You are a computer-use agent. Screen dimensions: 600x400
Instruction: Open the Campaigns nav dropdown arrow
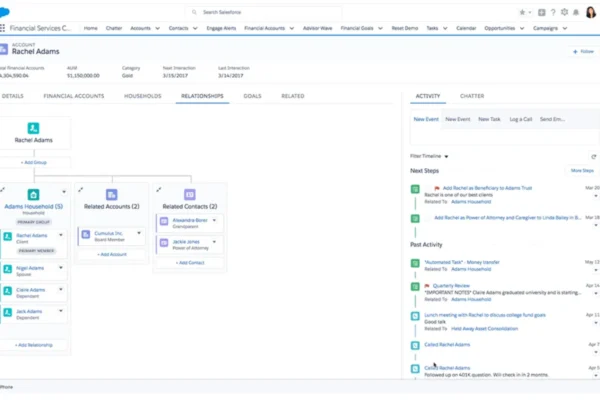click(x=564, y=28)
